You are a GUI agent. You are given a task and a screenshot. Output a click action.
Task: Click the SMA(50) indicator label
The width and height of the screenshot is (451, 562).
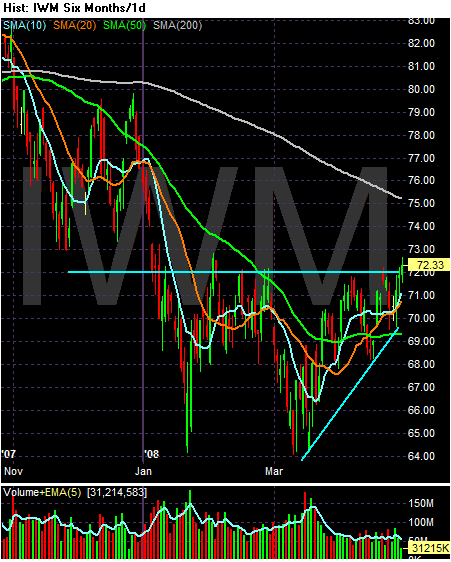point(124,26)
